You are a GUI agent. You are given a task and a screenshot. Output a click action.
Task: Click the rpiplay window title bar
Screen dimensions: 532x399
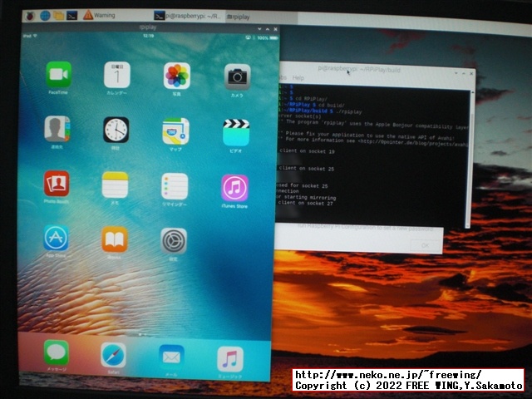coord(148,27)
